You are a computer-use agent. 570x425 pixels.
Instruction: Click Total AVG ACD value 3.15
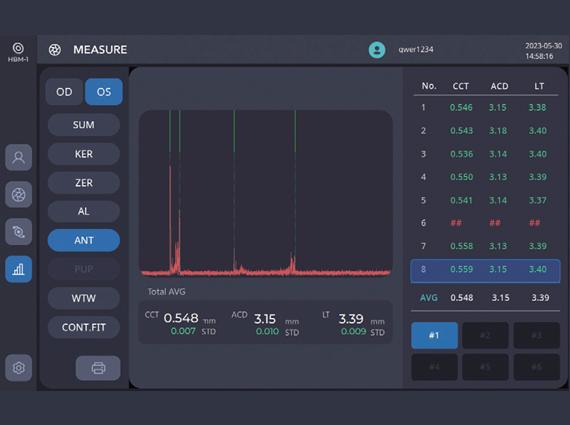click(265, 319)
